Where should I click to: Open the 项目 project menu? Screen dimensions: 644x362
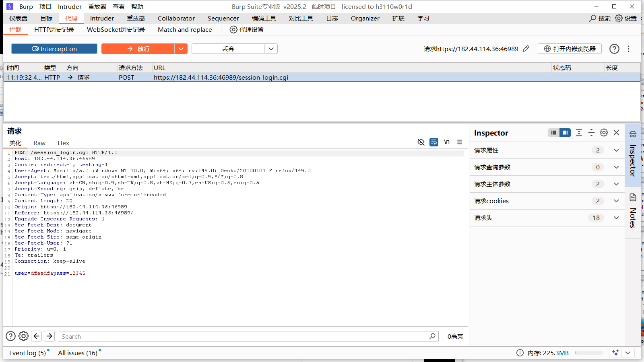coord(45,6)
